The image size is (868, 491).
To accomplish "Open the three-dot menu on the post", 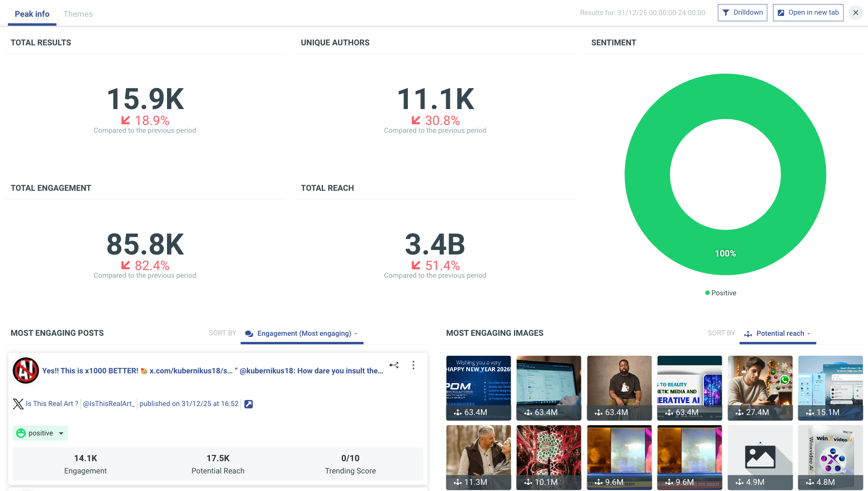I will click(x=413, y=365).
